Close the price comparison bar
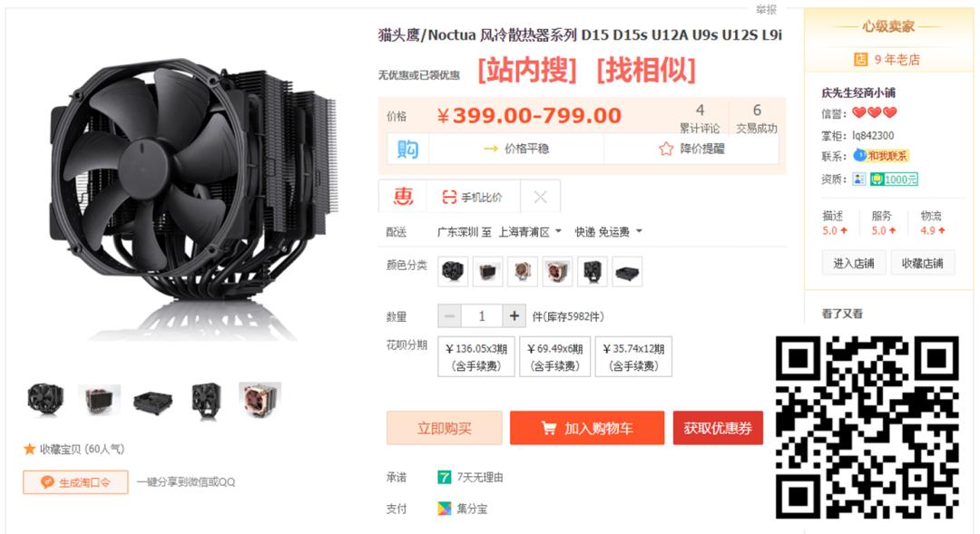 tap(540, 198)
